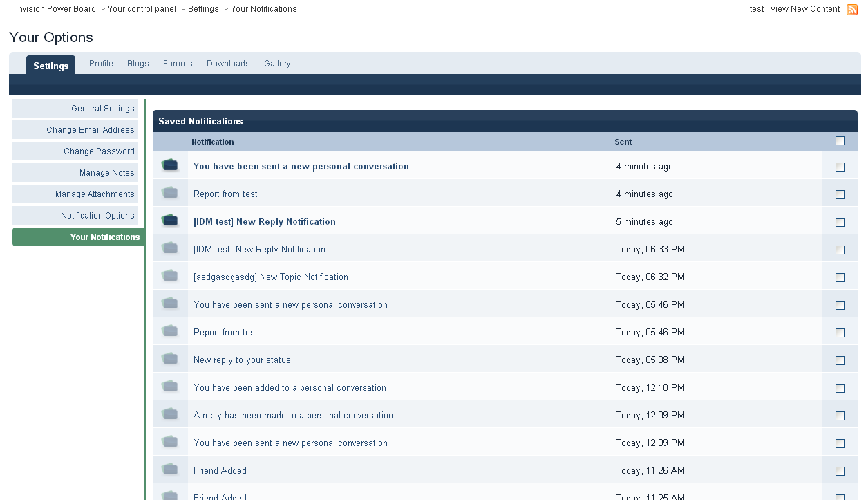Open the Gallery tab
Viewport: 868px width, 500px height.
point(277,64)
